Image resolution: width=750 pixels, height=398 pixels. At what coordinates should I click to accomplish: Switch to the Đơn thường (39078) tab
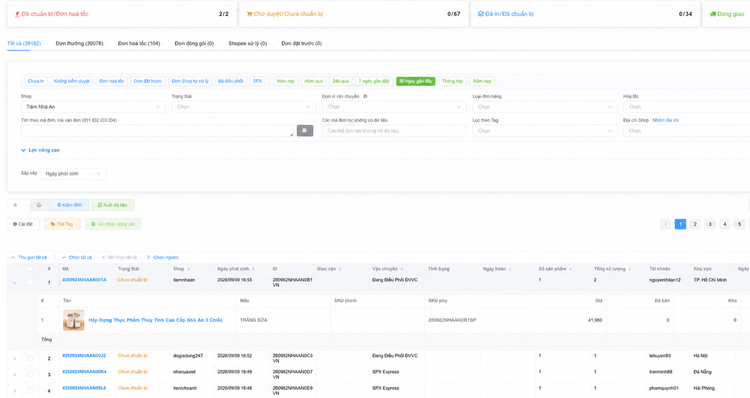click(79, 44)
